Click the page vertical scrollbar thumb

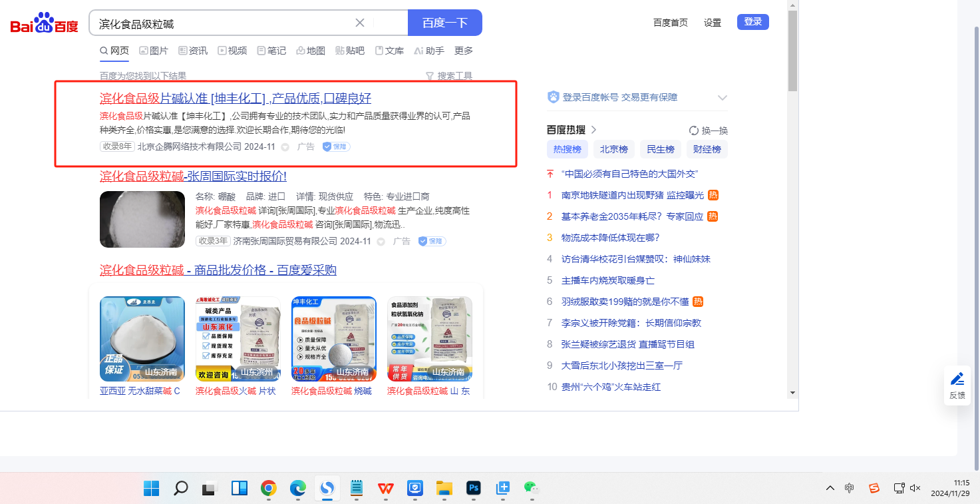(x=792, y=51)
